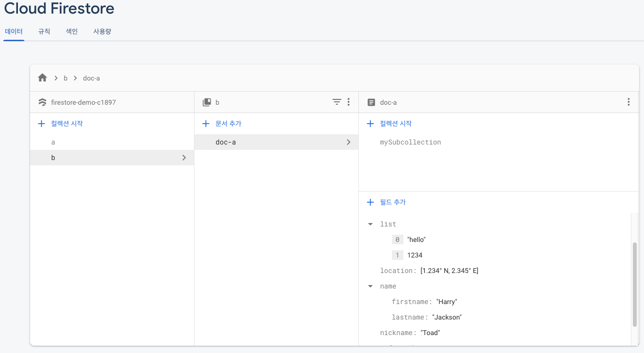Click the doc-a panel header title
The width and height of the screenshot is (644, 353).
pyautogui.click(x=388, y=102)
